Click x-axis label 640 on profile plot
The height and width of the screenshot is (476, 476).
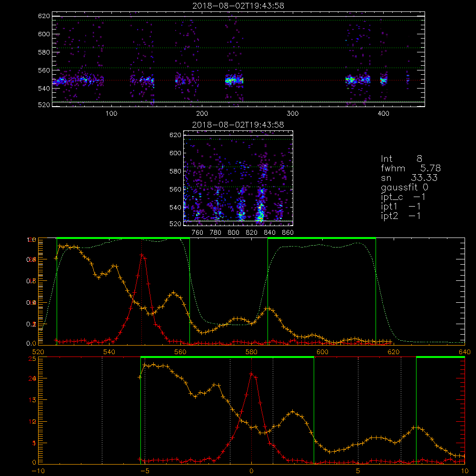click(465, 352)
